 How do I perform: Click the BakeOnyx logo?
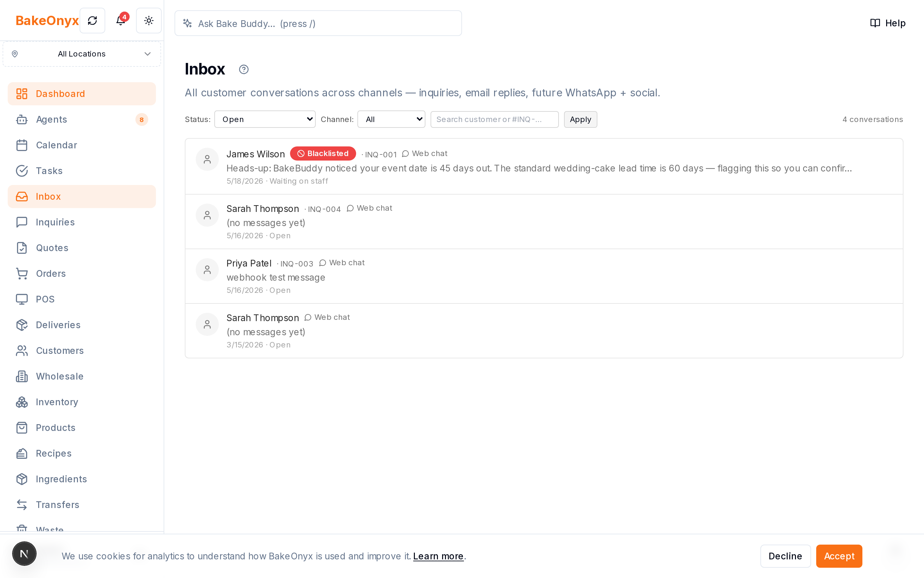coord(47,21)
